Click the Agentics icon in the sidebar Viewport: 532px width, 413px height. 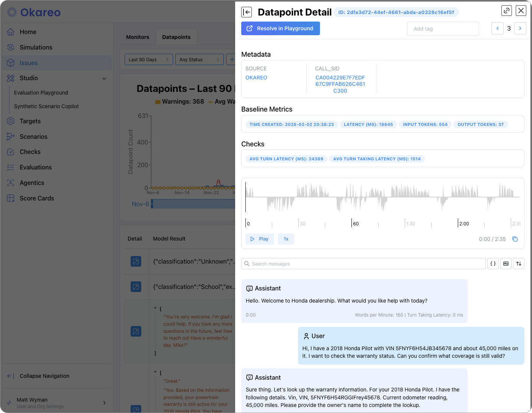point(10,183)
